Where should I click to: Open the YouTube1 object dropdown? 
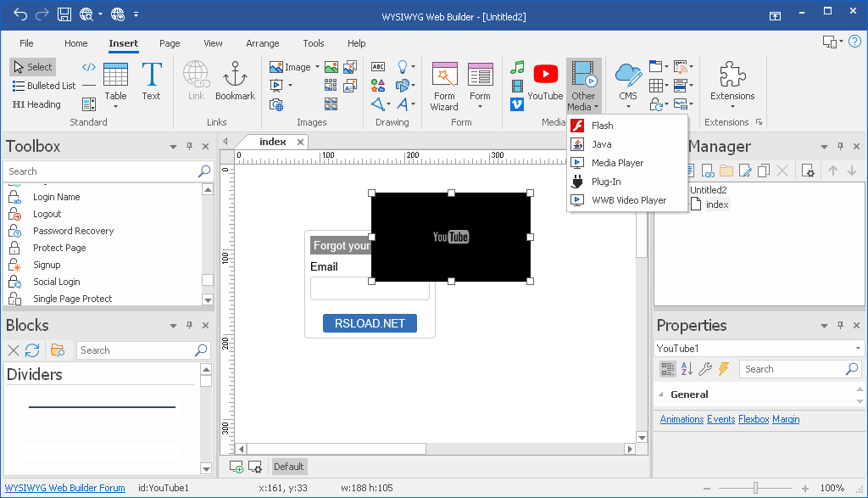click(858, 349)
